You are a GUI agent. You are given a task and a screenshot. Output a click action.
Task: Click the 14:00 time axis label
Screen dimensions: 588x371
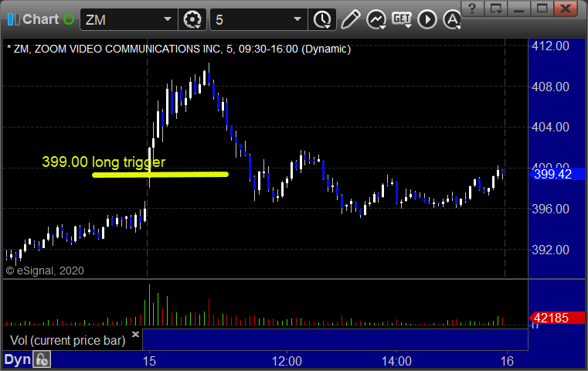pos(396,361)
